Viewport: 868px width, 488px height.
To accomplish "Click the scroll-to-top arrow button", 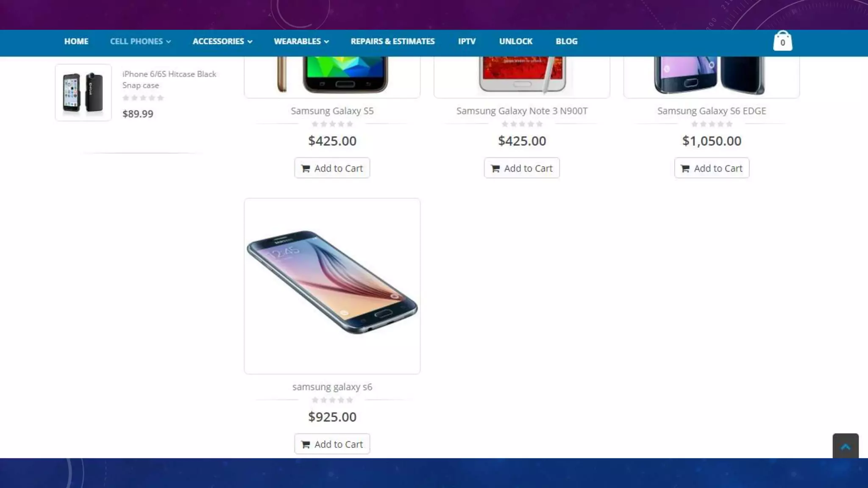I will [x=846, y=446].
